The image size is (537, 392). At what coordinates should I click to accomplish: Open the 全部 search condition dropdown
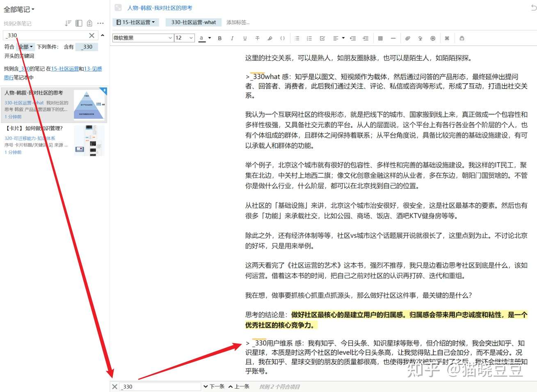click(25, 46)
